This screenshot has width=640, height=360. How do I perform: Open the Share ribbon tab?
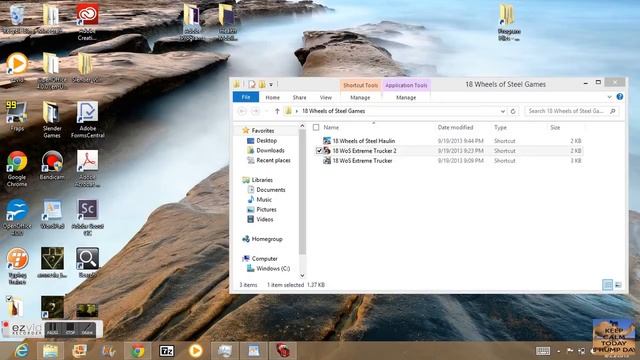pyautogui.click(x=299, y=98)
